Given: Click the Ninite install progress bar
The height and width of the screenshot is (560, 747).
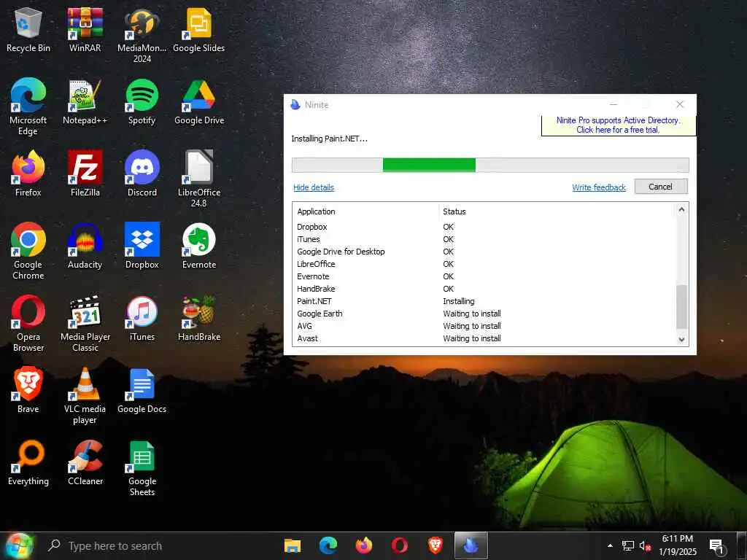Looking at the screenshot, I should coord(490,165).
